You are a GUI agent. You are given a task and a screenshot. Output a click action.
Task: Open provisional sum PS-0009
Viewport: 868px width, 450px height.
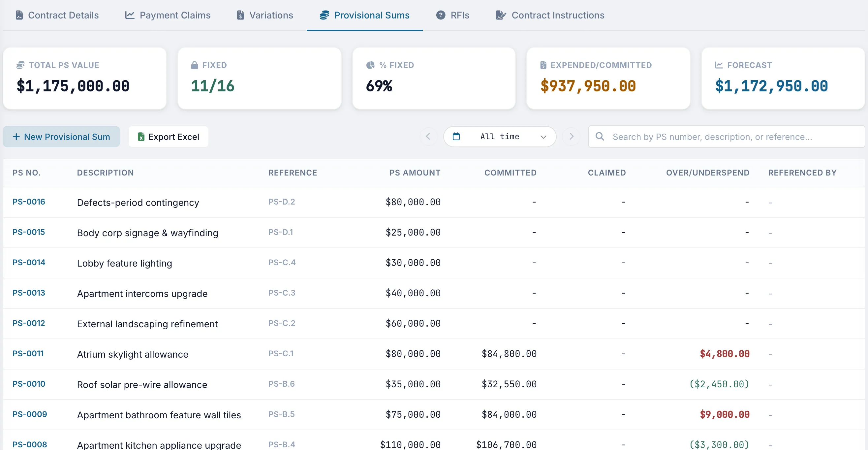(30, 414)
